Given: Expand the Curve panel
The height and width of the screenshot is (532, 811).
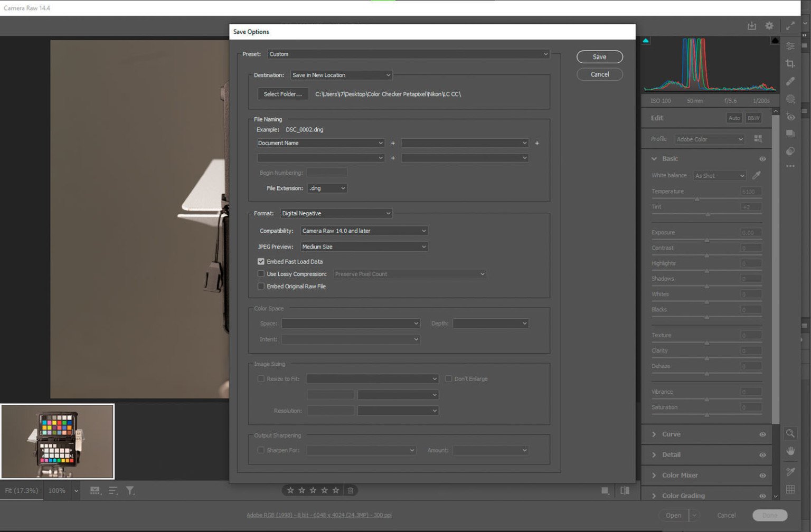Looking at the screenshot, I should (x=672, y=434).
